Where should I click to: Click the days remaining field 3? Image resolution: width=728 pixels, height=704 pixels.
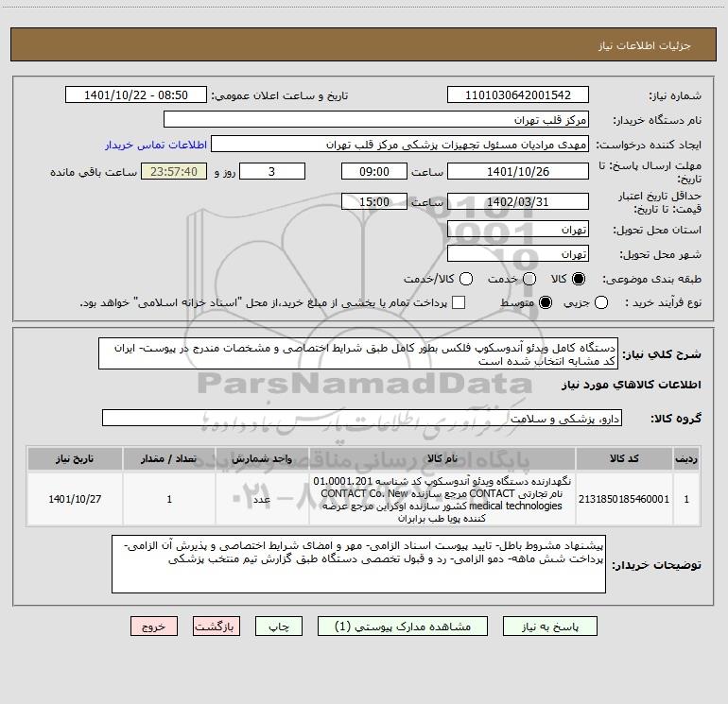[272, 171]
